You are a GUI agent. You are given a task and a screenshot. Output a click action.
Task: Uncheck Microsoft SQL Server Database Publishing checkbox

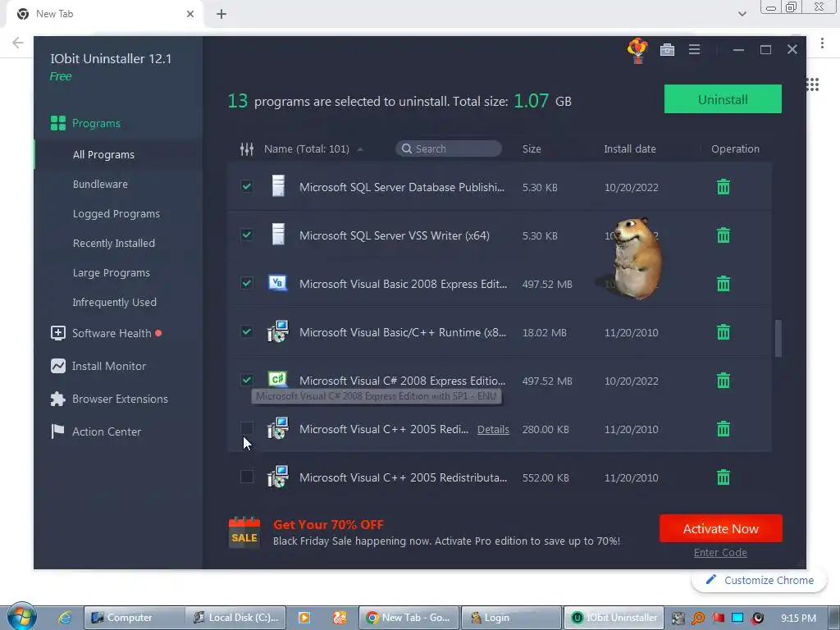point(246,186)
